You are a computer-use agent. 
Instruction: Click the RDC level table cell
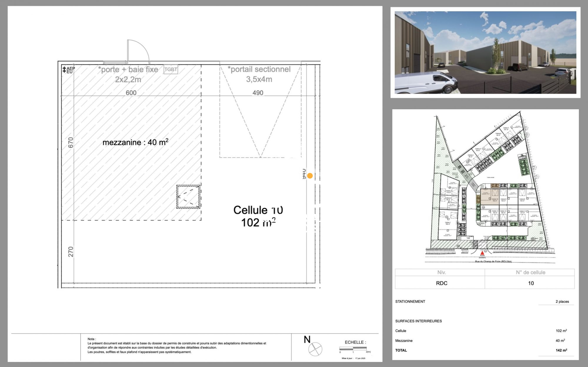441,283
